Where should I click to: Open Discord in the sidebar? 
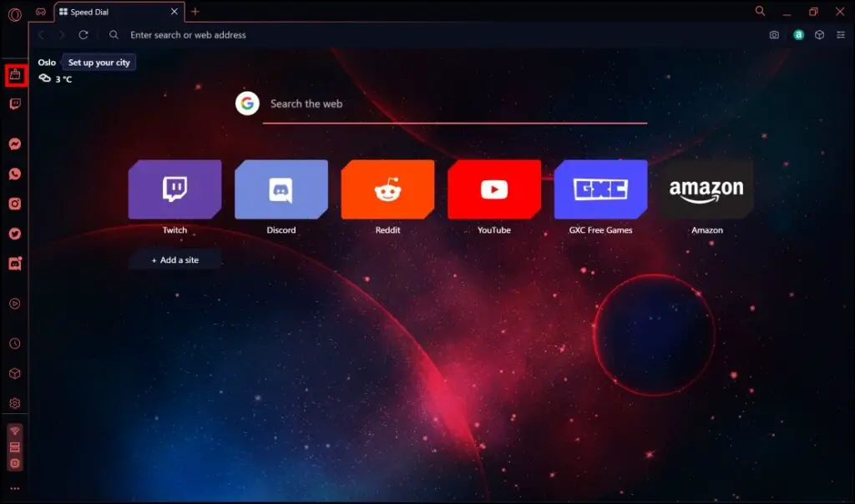coord(15,264)
